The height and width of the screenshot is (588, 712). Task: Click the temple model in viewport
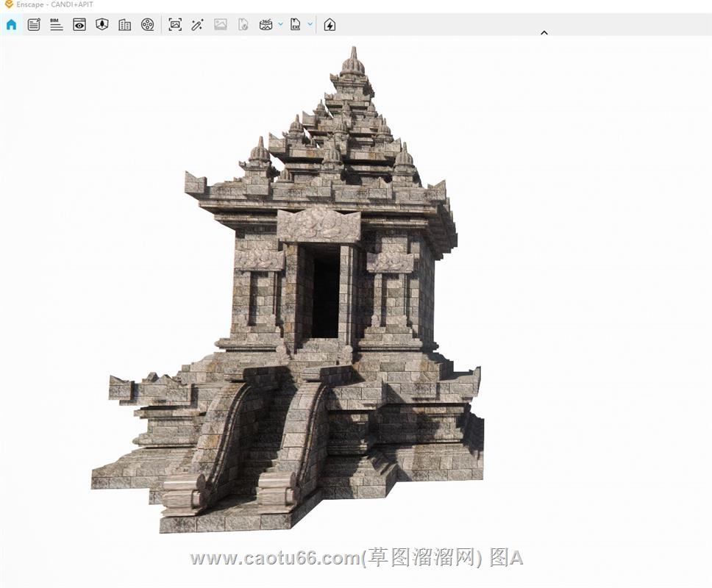click(x=288, y=290)
